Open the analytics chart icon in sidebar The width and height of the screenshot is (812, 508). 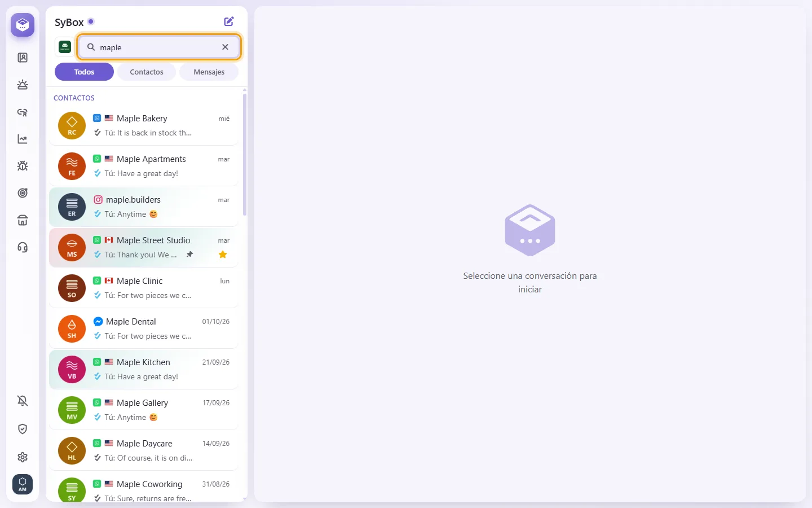pyautogui.click(x=23, y=139)
